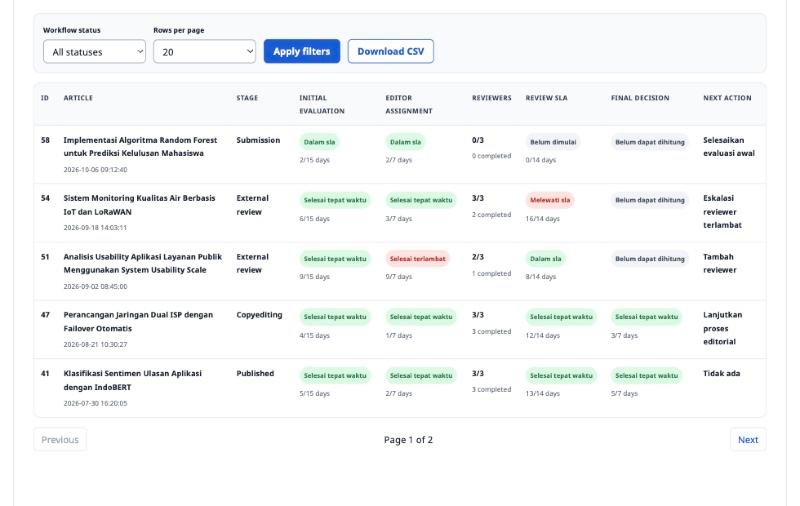Click the red Selesai terlambat badge

tap(417, 259)
